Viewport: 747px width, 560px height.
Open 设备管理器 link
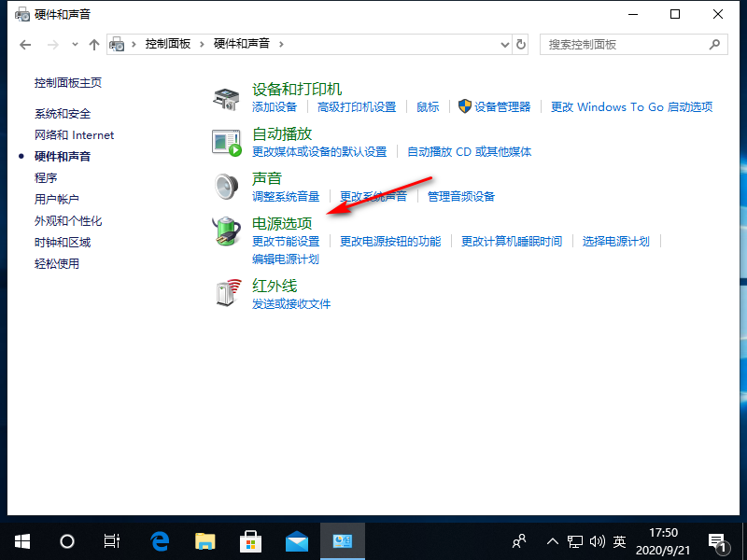coord(501,107)
